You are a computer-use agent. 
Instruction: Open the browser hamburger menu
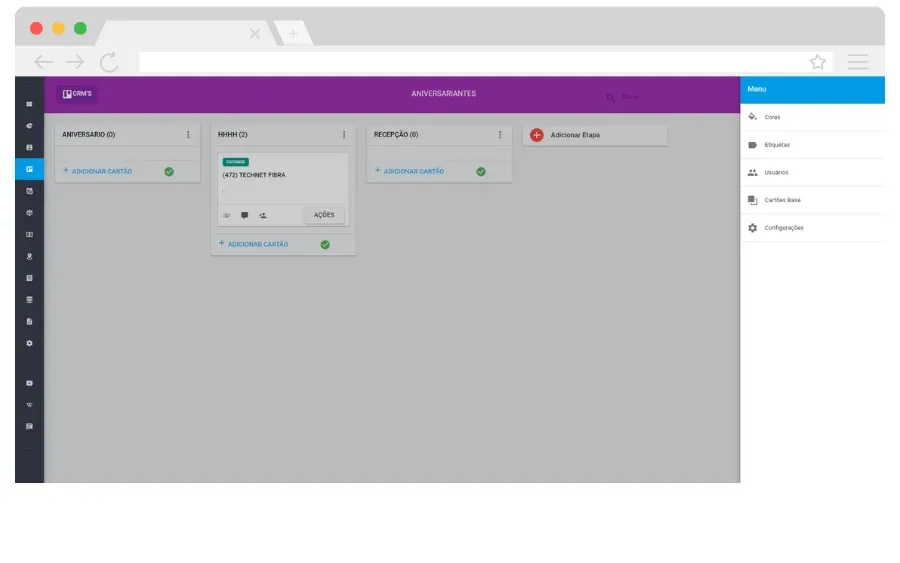point(858,61)
